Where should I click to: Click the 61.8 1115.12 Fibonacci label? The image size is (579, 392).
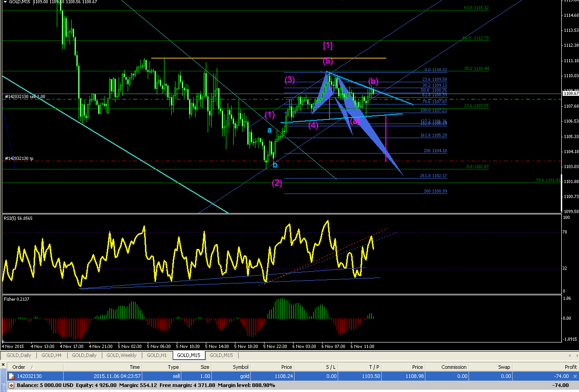(x=476, y=8)
